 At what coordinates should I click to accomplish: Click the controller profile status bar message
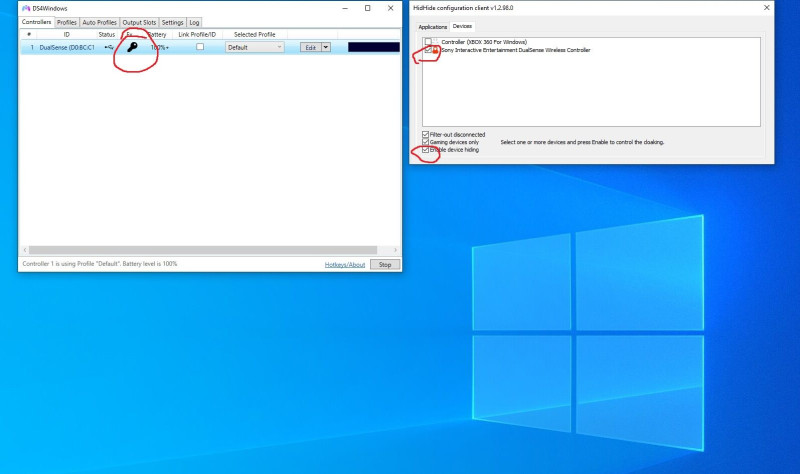tap(99, 264)
